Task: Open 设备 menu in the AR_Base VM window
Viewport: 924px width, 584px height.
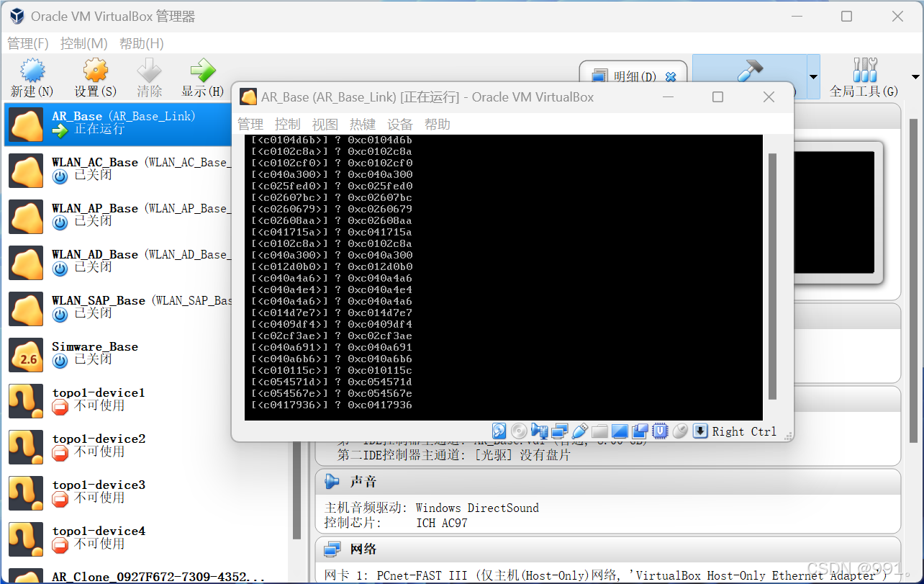Action: (400, 124)
